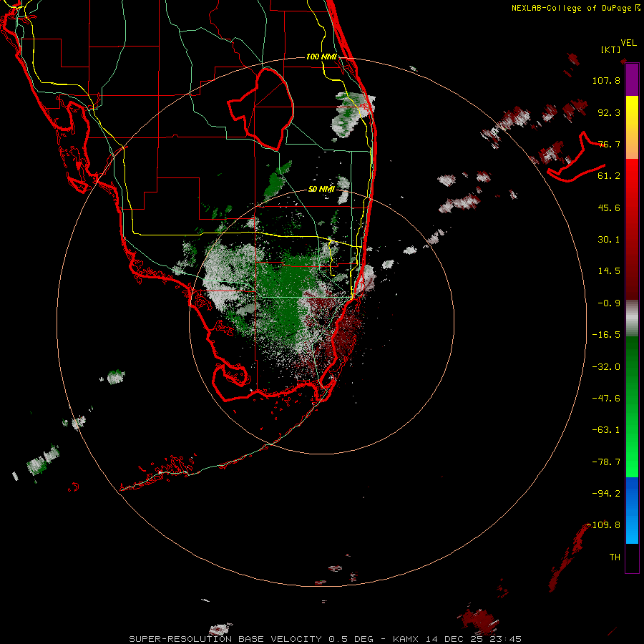Click the 23:45 timestamp in caption
The image size is (644, 644).
coord(506,639)
